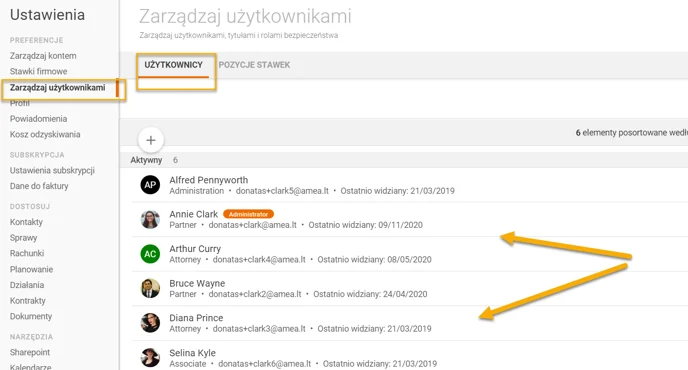Viewport: 688px width, 370px height.
Task: Open Kontrakty customization settings
Action: [28, 301]
